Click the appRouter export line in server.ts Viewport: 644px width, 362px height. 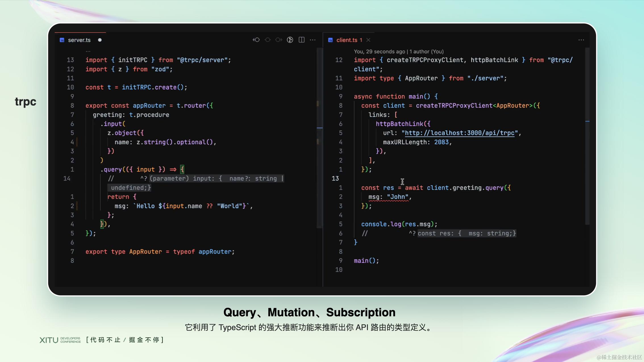click(149, 106)
